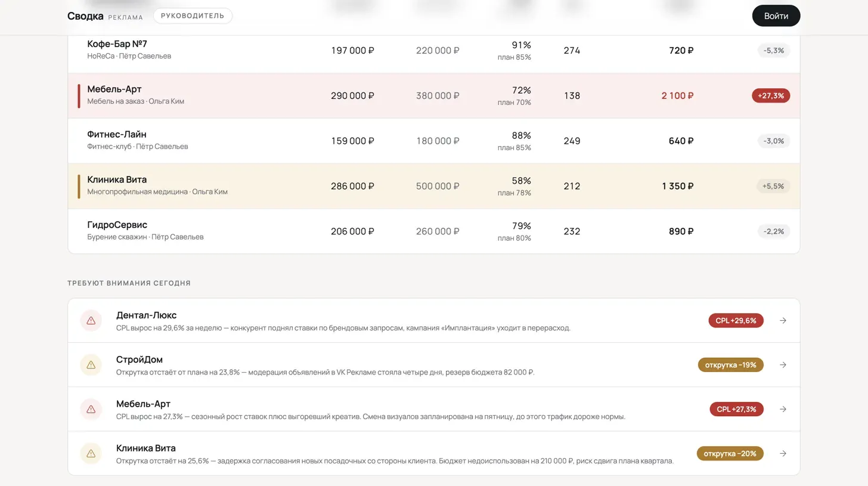Click the -5,3% change badge
Viewport: 868px width, 486px height.
click(774, 51)
